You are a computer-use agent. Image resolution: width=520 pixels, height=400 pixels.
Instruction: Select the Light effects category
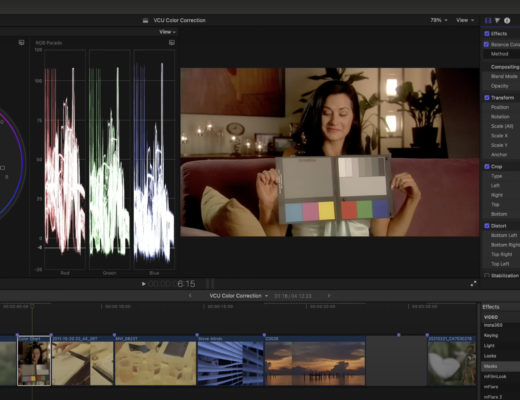pyautogui.click(x=489, y=346)
